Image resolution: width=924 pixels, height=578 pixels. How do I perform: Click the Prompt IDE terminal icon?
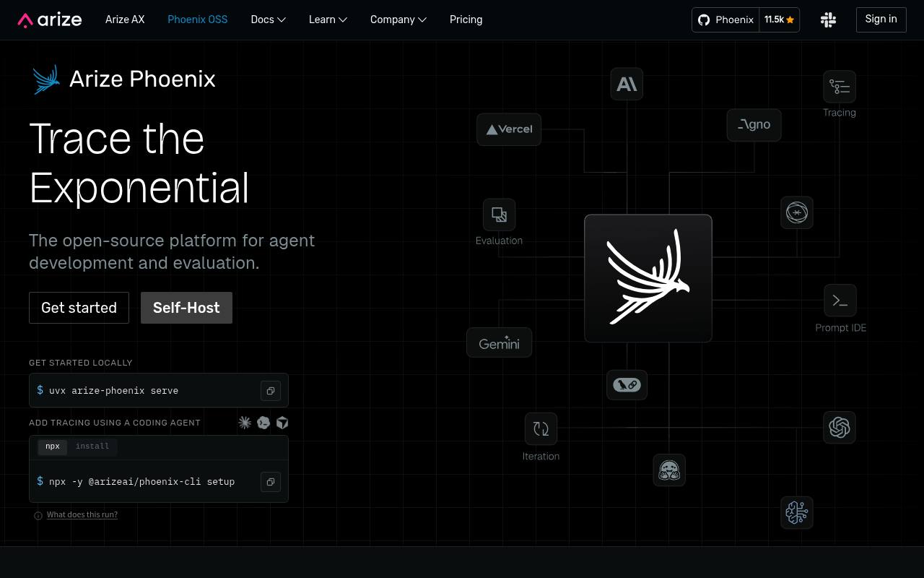point(840,301)
